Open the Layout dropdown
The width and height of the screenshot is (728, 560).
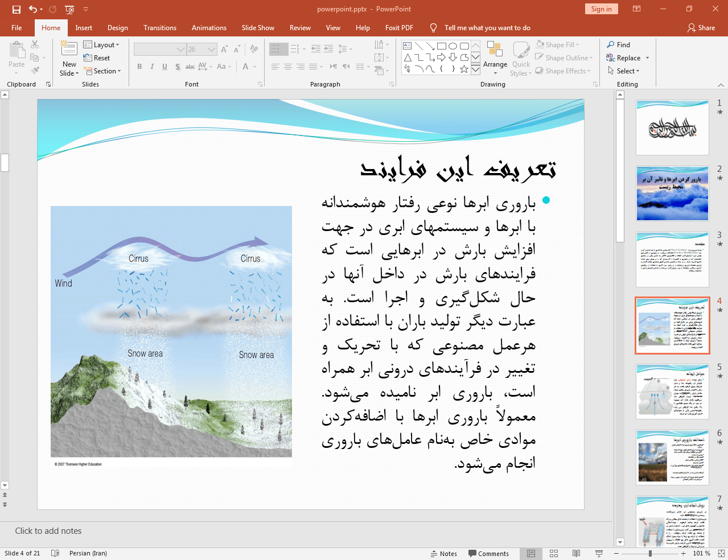click(102, 44)
